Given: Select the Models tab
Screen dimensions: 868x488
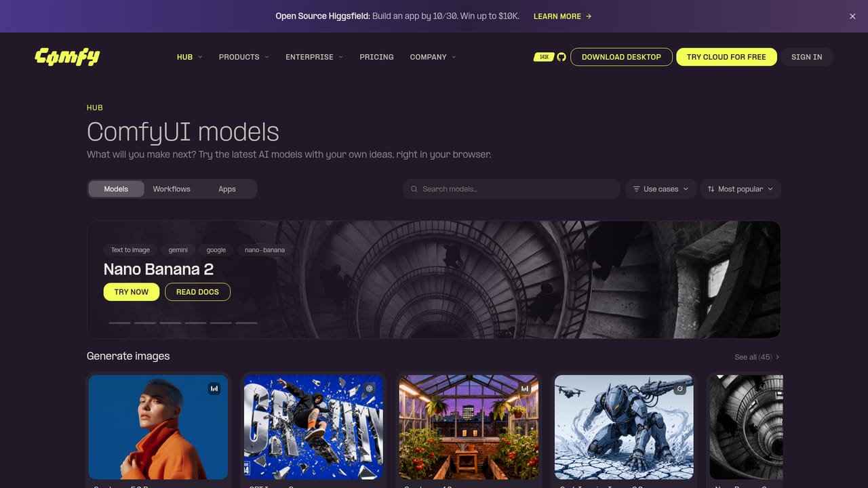Looking at the screenshot, I should point(116,189).
